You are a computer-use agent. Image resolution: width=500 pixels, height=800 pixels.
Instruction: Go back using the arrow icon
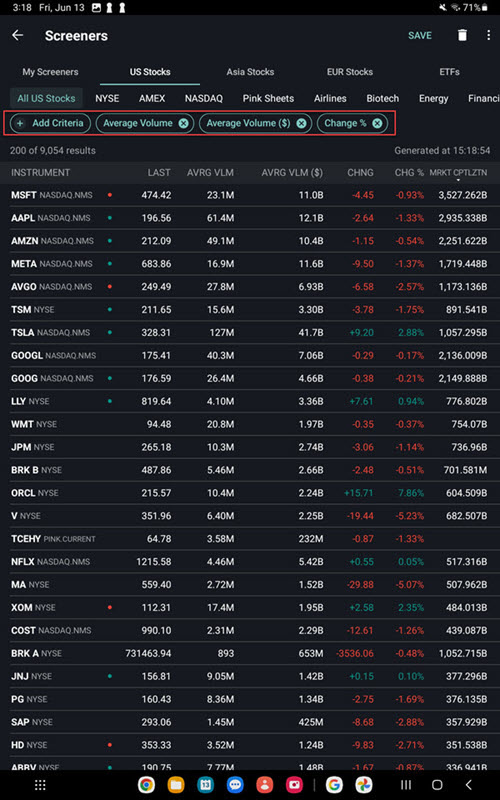point(17,35)
